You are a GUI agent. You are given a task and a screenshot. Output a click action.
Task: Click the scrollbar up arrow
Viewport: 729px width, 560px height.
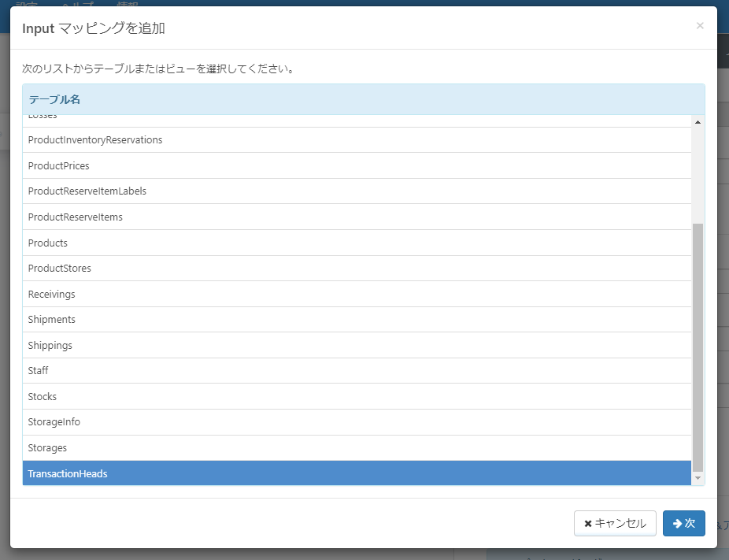(698, 122)
